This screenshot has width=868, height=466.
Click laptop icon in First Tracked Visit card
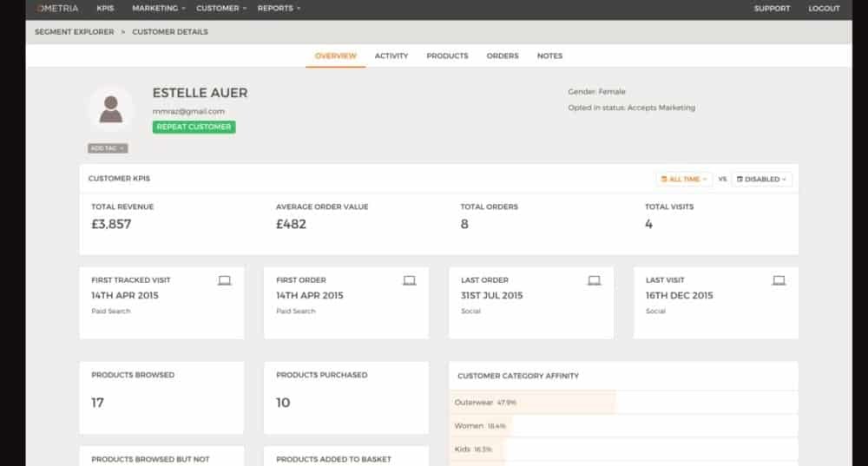pos(225,280)
